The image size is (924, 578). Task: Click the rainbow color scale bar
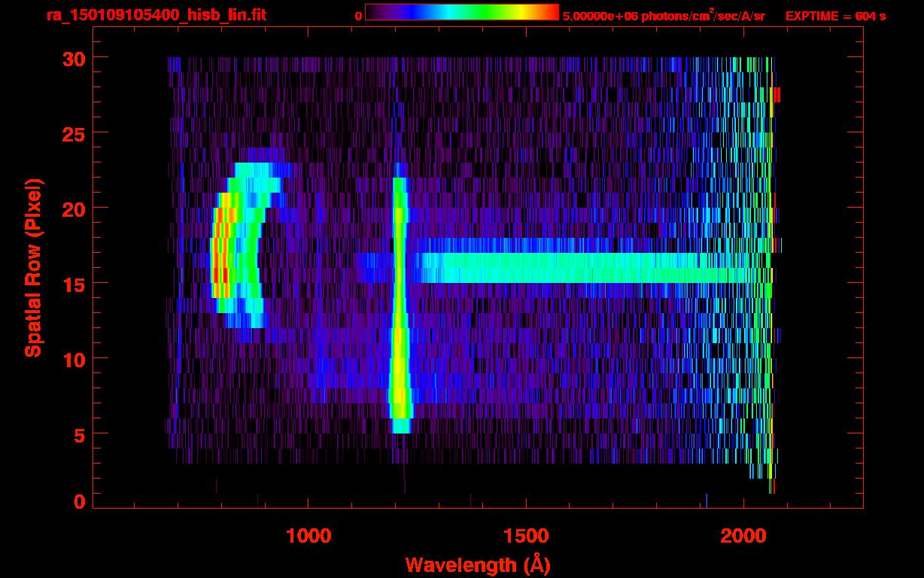[462, 12]
